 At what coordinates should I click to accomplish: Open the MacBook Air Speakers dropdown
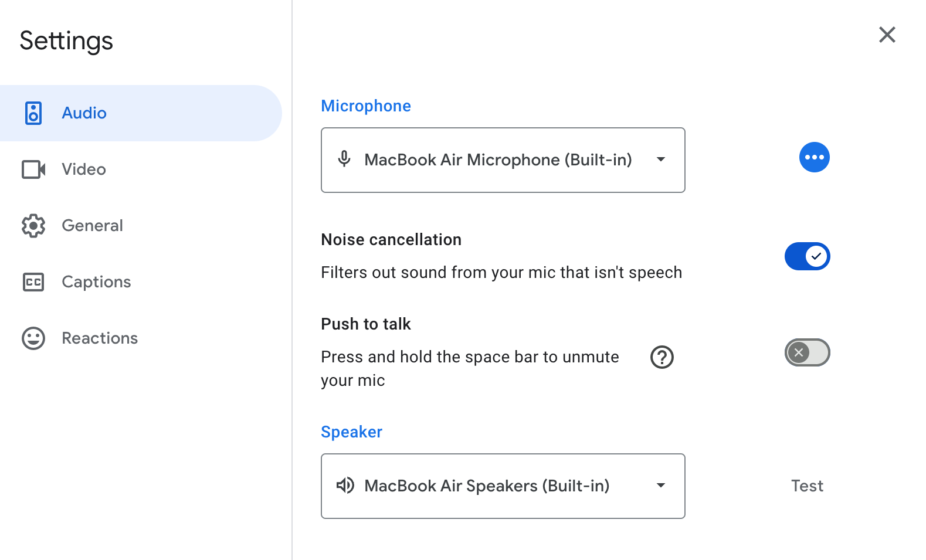[503, 486]
